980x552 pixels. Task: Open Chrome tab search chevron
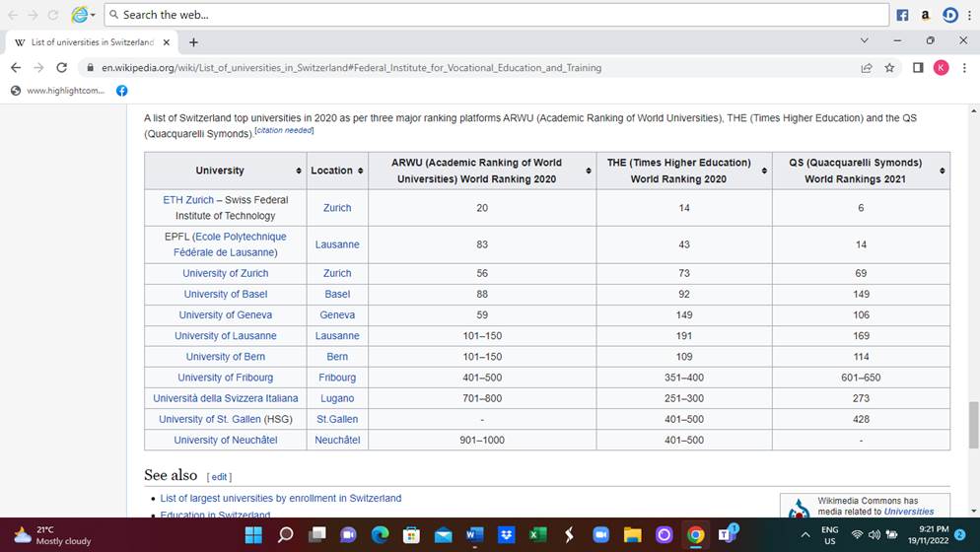[865, 40]
